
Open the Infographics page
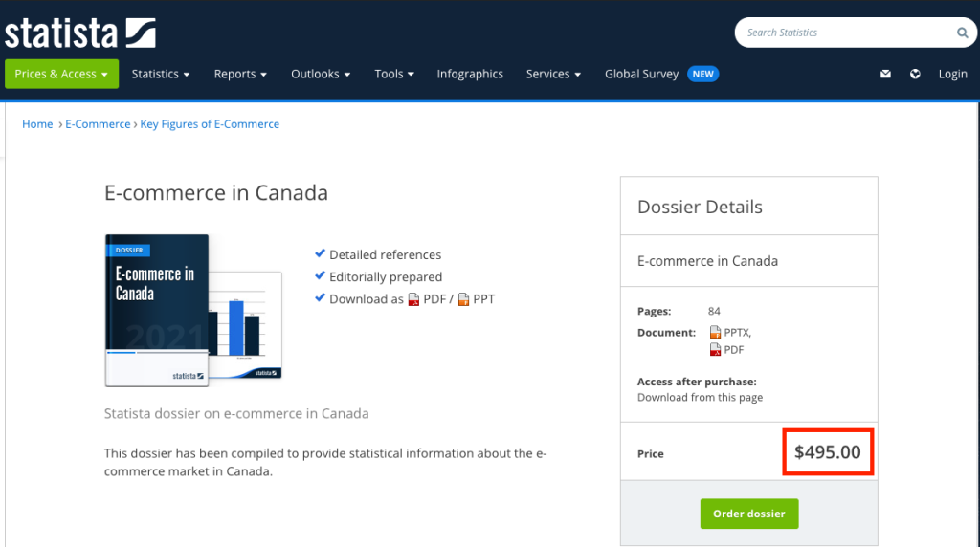[x=470, y=74]
